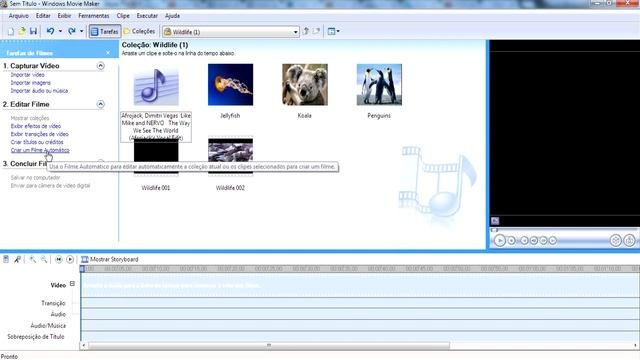Toggle the Tarefas pane button
The height and width of the screenshot is (360, 640).
[105, 31]
